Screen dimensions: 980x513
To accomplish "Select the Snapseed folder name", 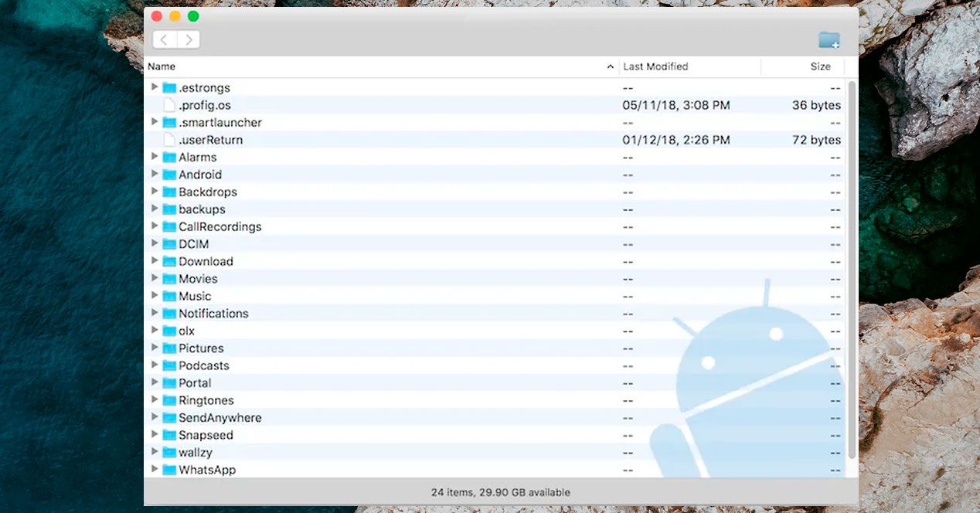I will click(206, 435).
